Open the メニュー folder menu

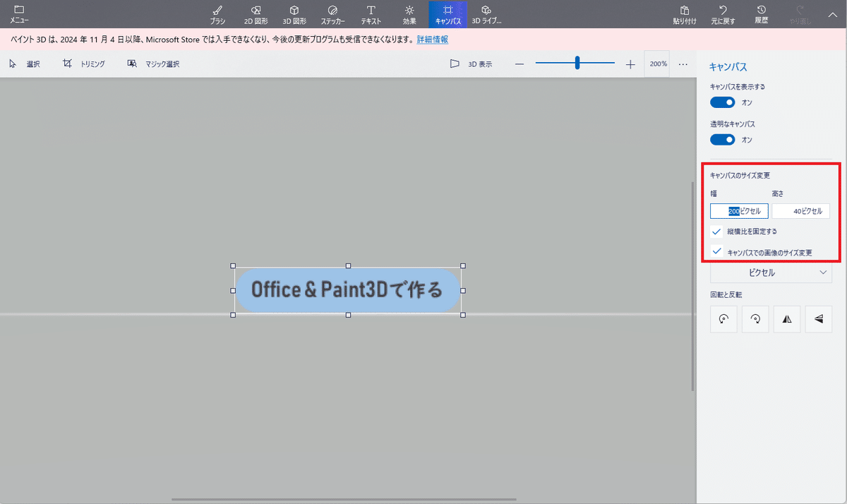[19, 14]
